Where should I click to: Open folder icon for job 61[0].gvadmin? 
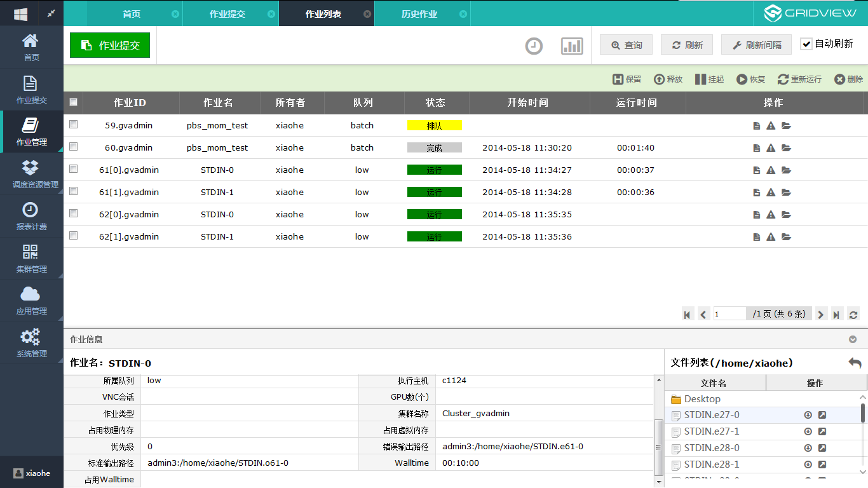tap(786, 170)
